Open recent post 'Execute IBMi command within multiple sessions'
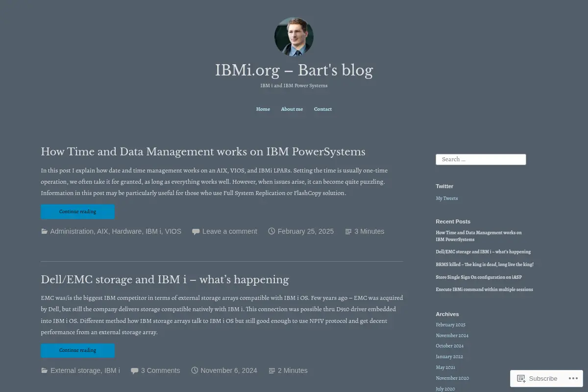 (484, 290)
